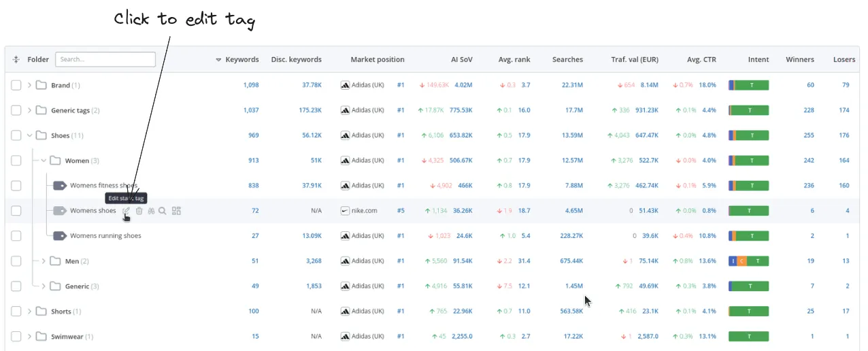Click the Intent bar for the Men row
The width and height of the screenshot is (868, 351).
pyautogui.click(x=748, y=261)
